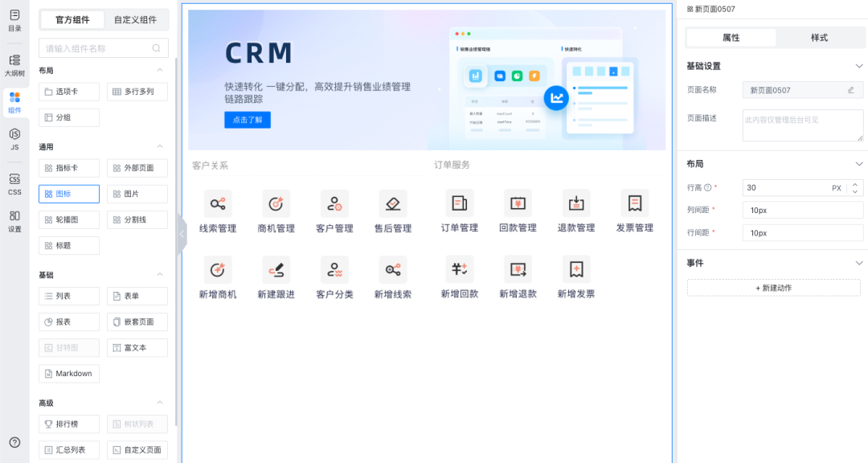Click the 新建动作 button
Image resolution: width=868 pixels, height=463 pixels.
(773, 288)
